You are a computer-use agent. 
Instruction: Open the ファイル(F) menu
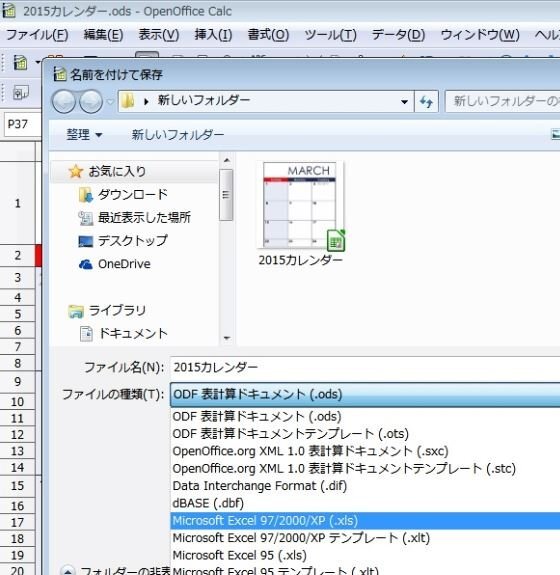(x=37, y=35)
